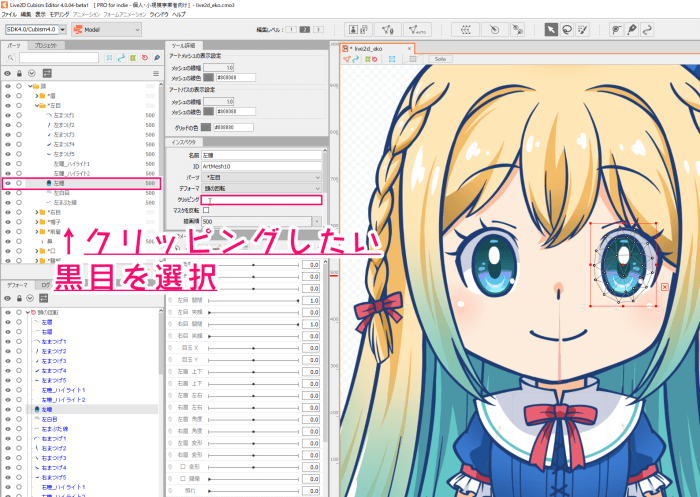Select 左まつげ4 in deformer tree
This screenshot has width=700, height=497.
[x=54, y=371]
